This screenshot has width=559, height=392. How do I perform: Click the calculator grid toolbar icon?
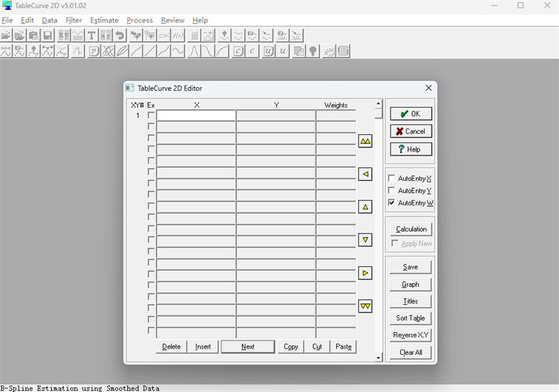pos(194,36)
